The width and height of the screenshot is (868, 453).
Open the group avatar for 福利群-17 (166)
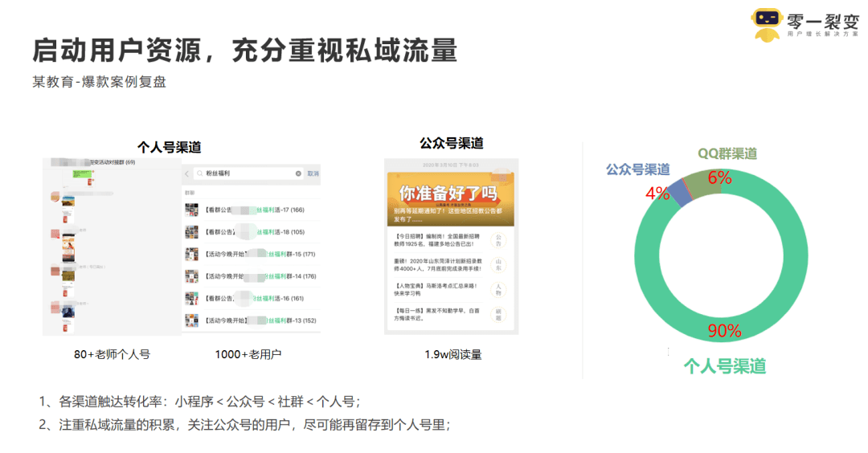[191, 210]
